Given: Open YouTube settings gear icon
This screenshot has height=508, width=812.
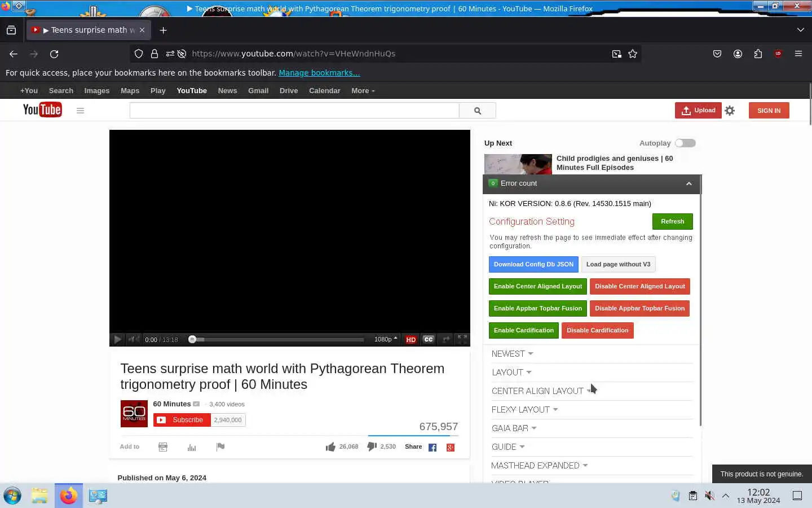Looking at the screenshot, I should (x=730, y=111).
